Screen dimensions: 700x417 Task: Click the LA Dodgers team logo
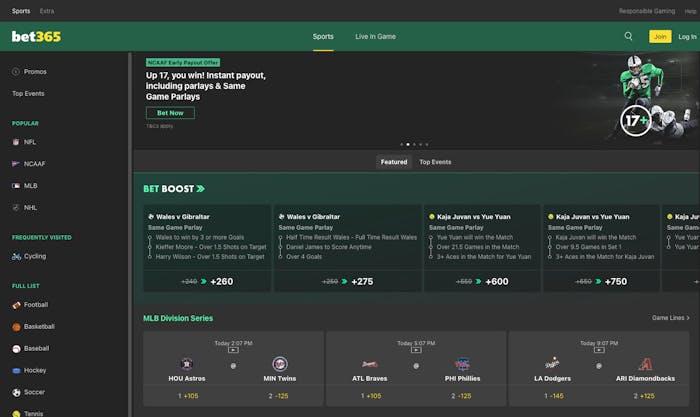553,363
